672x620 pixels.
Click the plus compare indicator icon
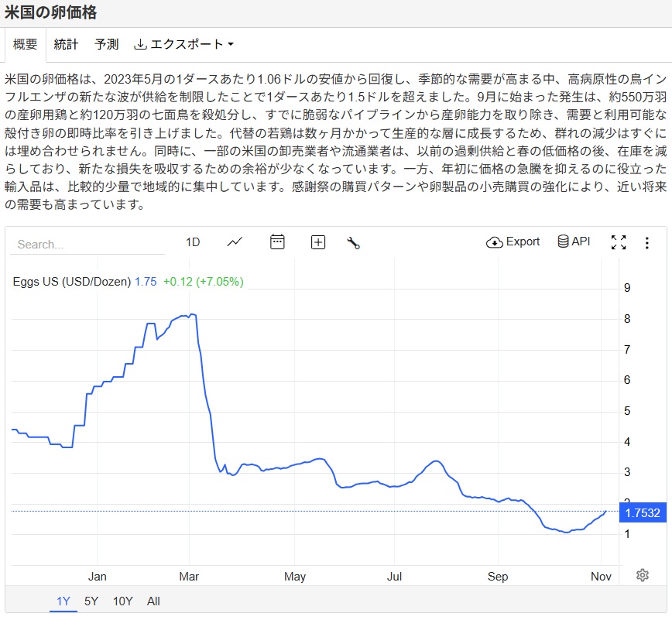point(317,242)
